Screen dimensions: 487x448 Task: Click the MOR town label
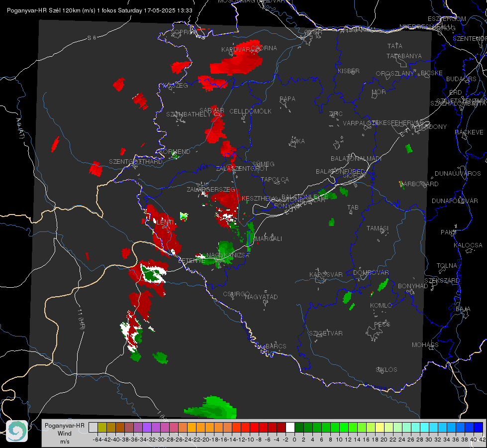(379, 92)
